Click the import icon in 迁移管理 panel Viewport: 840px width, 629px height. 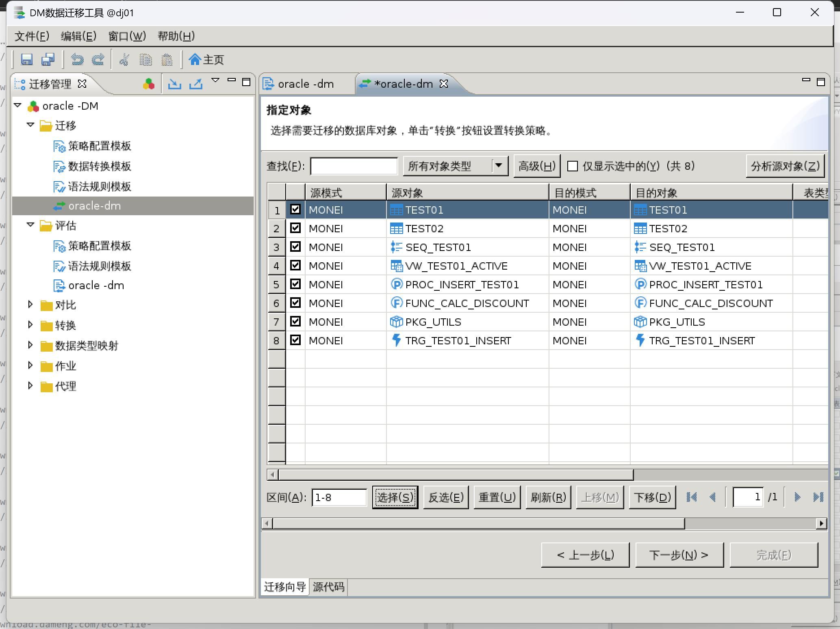tap(175, 84)
